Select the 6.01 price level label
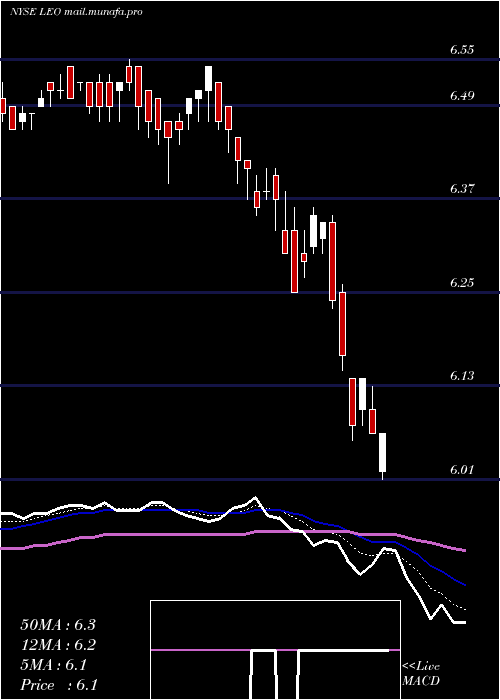Viewport: 500px width, 700px height. (461, 470)
